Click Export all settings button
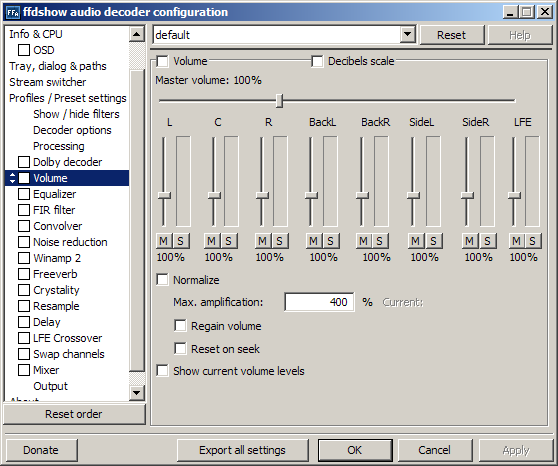Image resolution: width=558 pixels, height=466 pixels. click(x=242, y=450)
